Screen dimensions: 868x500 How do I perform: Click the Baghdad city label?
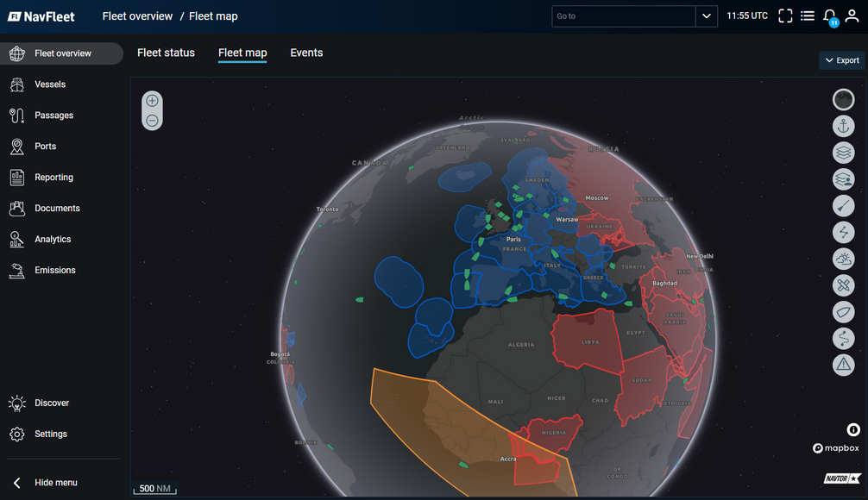664,283
